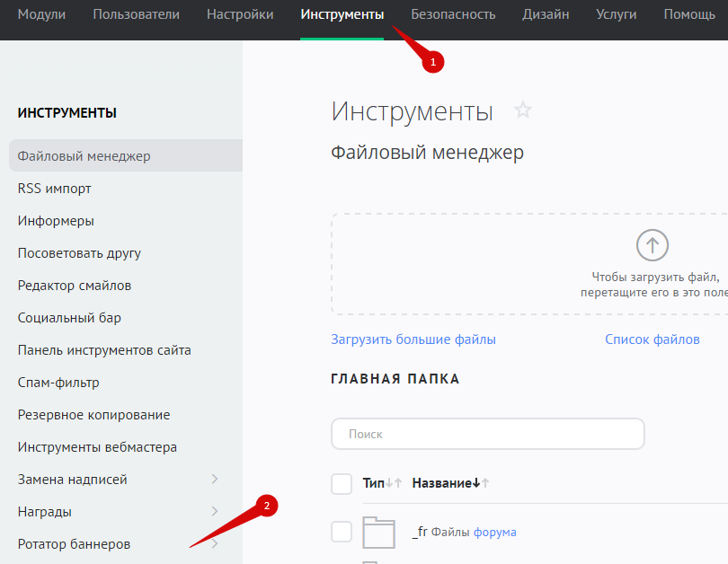The height and width of the screenshot is (564, 728).
Task: Click into the Поиск search field
Action: pos(487,434)
